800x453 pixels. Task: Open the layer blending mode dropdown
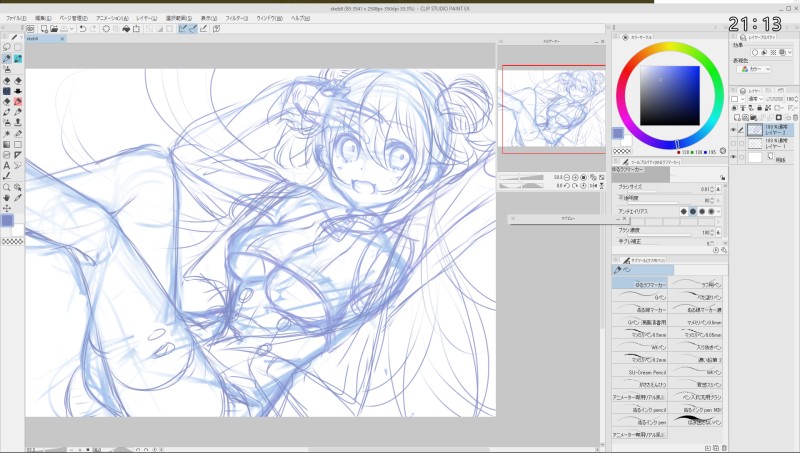pos(755,99)
